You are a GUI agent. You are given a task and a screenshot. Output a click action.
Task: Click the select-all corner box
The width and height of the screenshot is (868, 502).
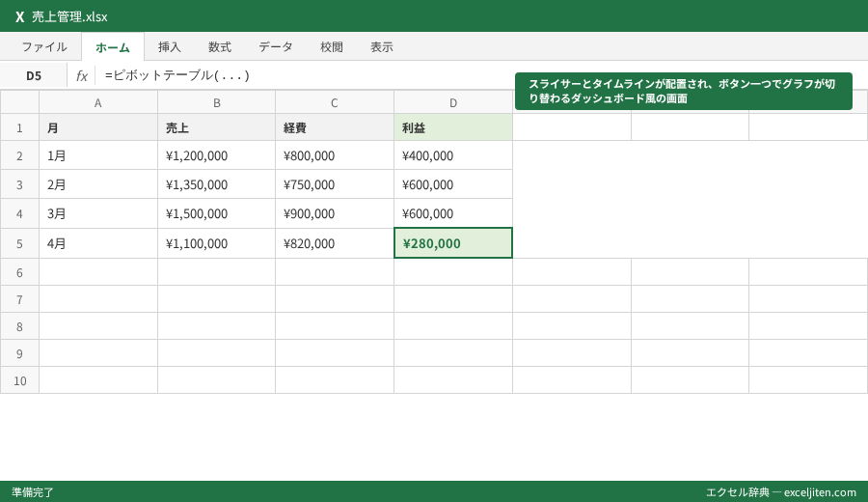click(19, 102)
